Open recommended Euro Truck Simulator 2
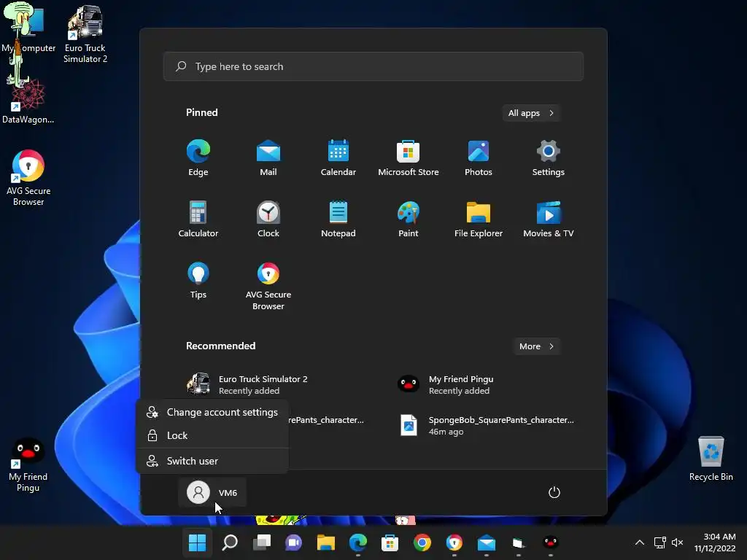 [x=268, y=384]
